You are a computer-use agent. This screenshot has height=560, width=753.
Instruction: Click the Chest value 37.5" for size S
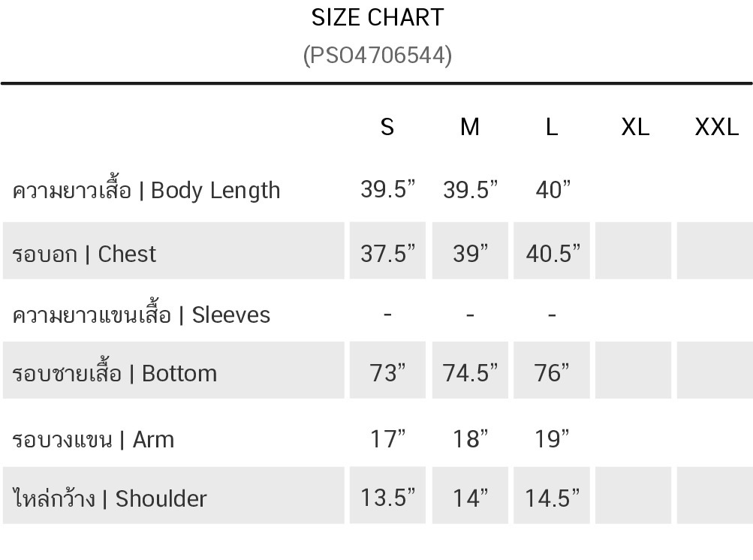click(x=387, y=254)
